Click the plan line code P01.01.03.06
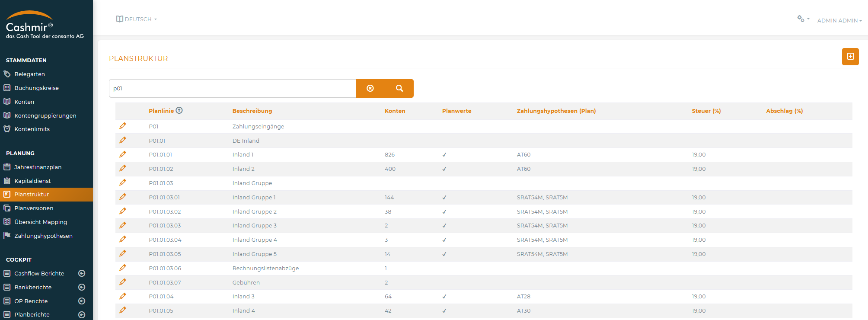868x320 pixels. [165, 268]
